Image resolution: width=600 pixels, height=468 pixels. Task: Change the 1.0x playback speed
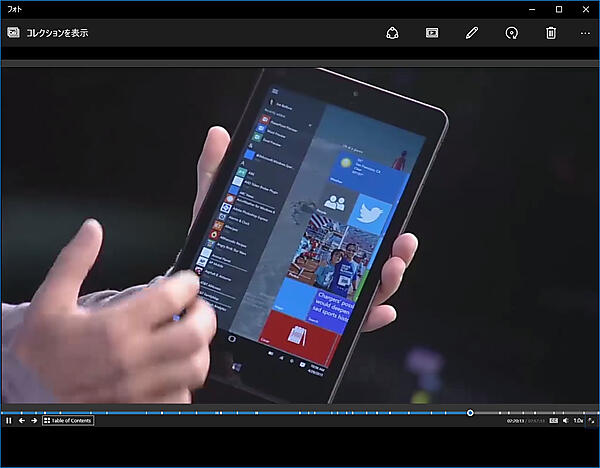[x=578, y=421]
